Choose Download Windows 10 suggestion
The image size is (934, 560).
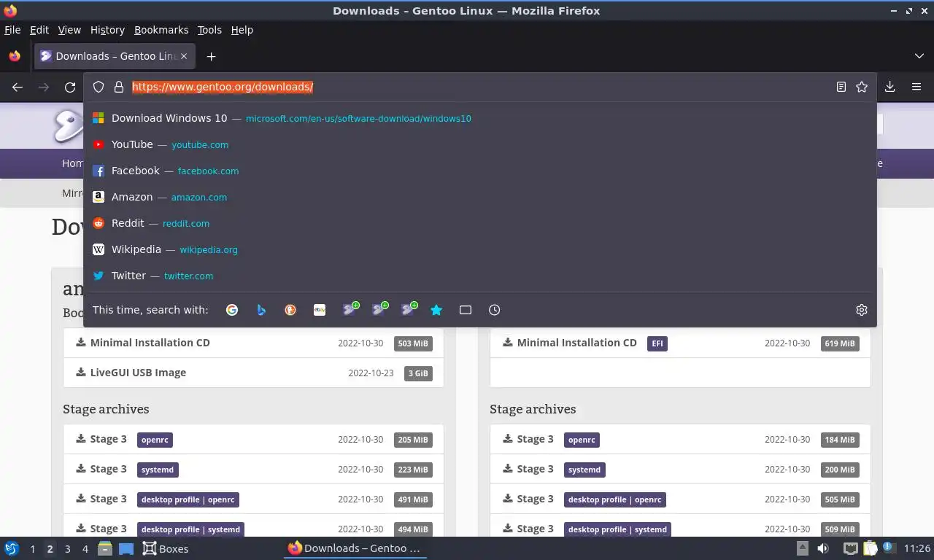point(480,118)
